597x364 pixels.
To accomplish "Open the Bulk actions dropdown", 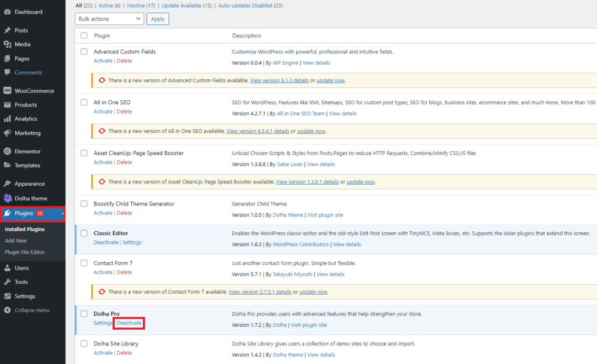I will pyautogui.click(x=109, y=19).
